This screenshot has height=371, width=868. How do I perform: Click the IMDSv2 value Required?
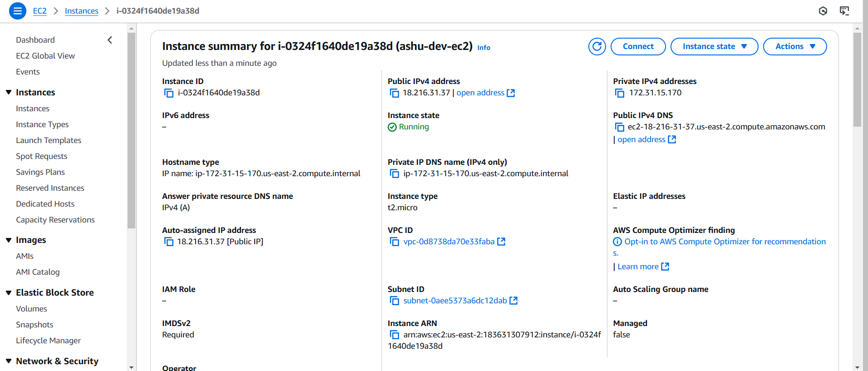click(178, 335)
